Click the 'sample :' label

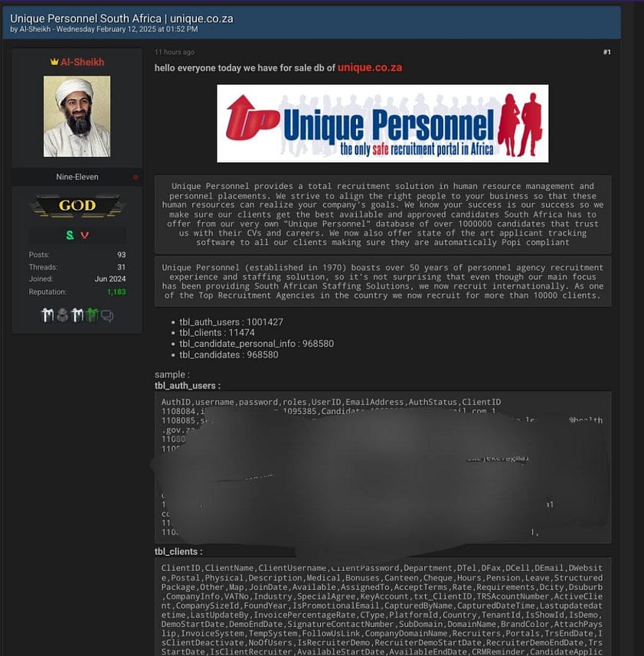click(172, 375)
